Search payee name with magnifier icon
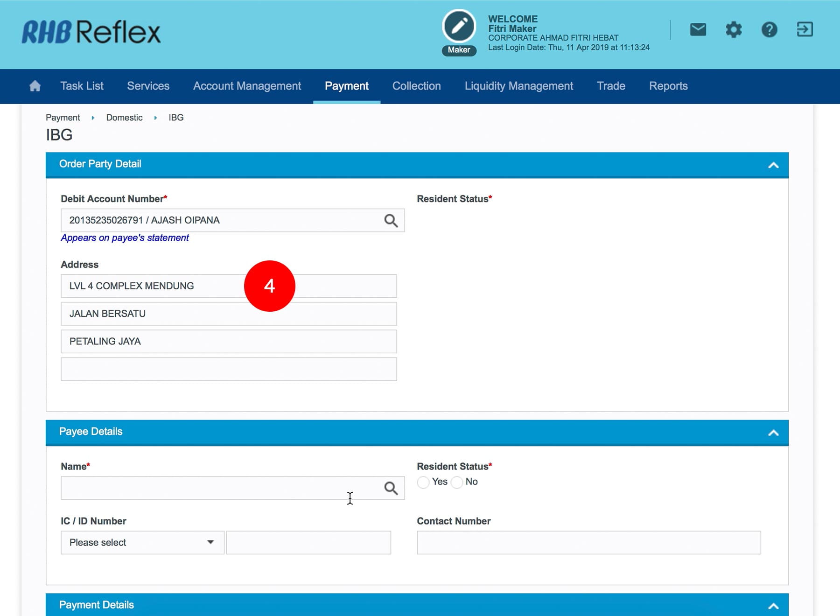This screenshot has height=616, width=840. [x=391, y=488]
